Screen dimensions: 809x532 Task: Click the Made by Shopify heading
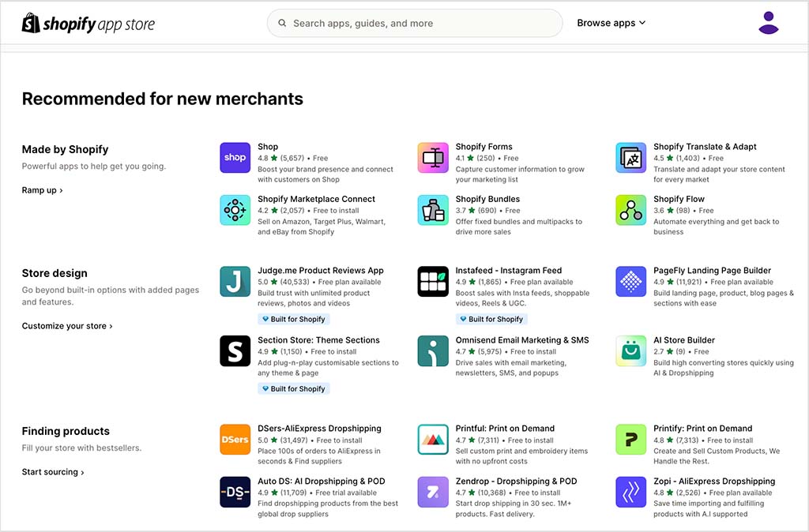pyautogui.click(x=65, y=149)
